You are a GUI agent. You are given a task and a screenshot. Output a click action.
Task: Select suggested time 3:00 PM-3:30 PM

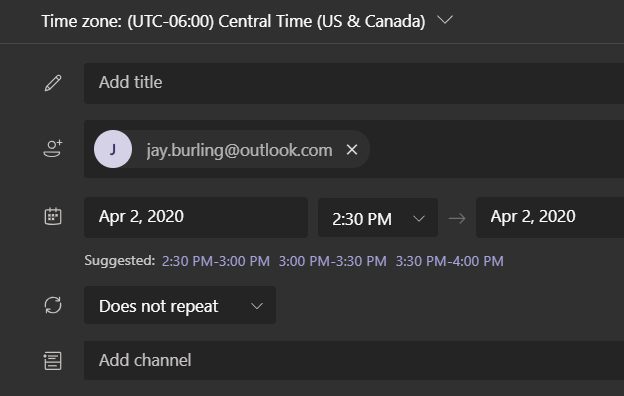[333, 261]
